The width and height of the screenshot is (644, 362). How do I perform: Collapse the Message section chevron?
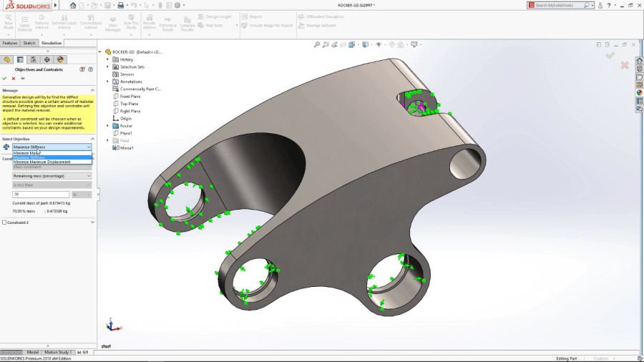[x=92, y=90]
